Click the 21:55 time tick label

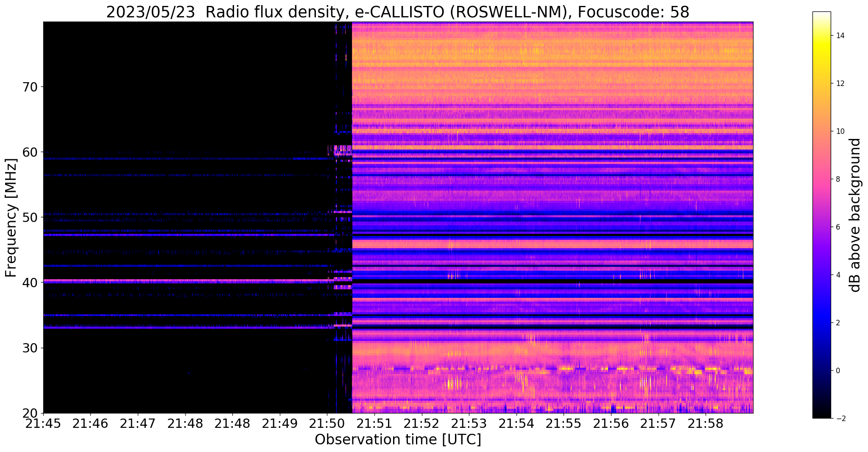coord(564,423)
